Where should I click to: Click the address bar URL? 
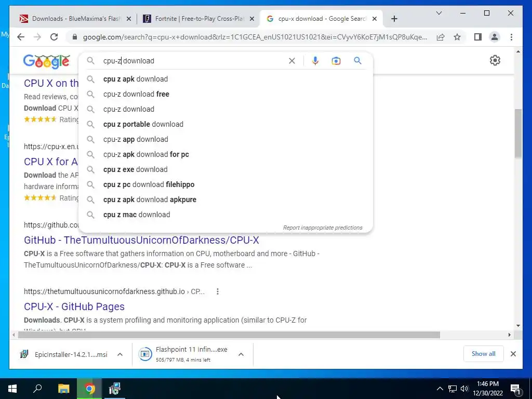(x=255, y=37)
